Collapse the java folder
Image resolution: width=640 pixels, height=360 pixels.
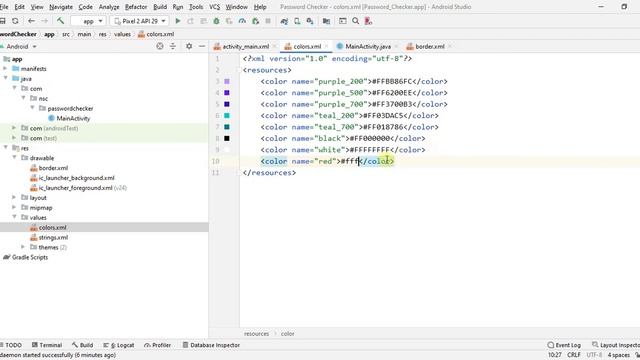5,78
